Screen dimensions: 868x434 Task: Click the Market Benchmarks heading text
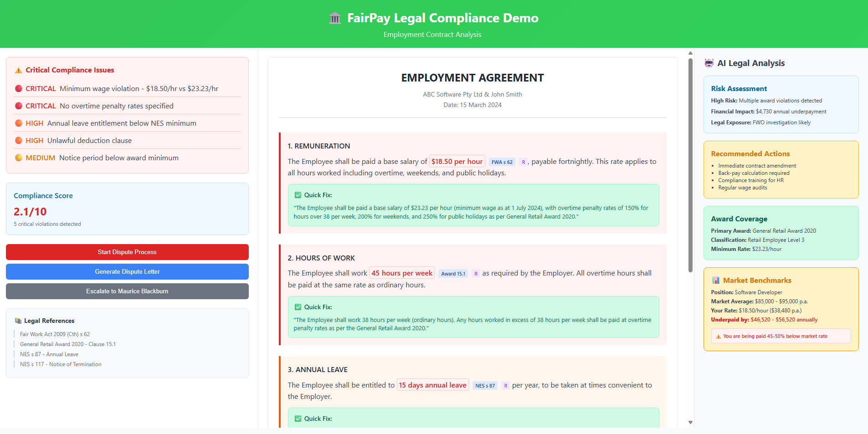pyautogui.click(x=757, y=281)
